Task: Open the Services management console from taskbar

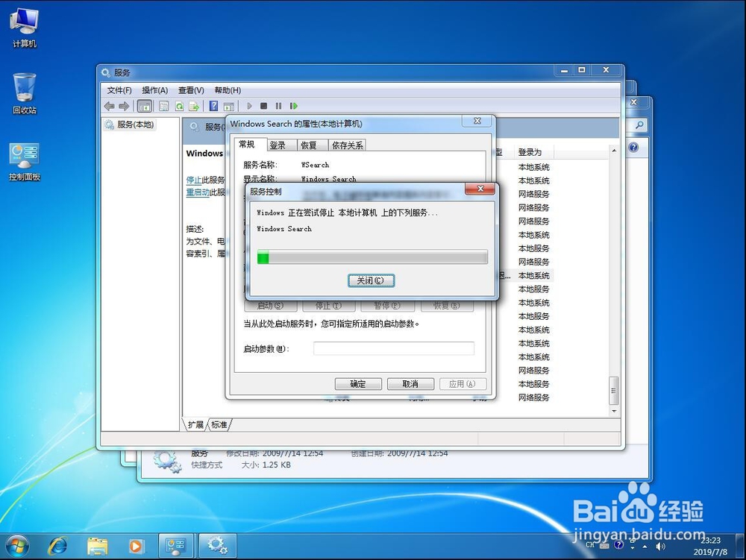Action: (x=217, y=546)
